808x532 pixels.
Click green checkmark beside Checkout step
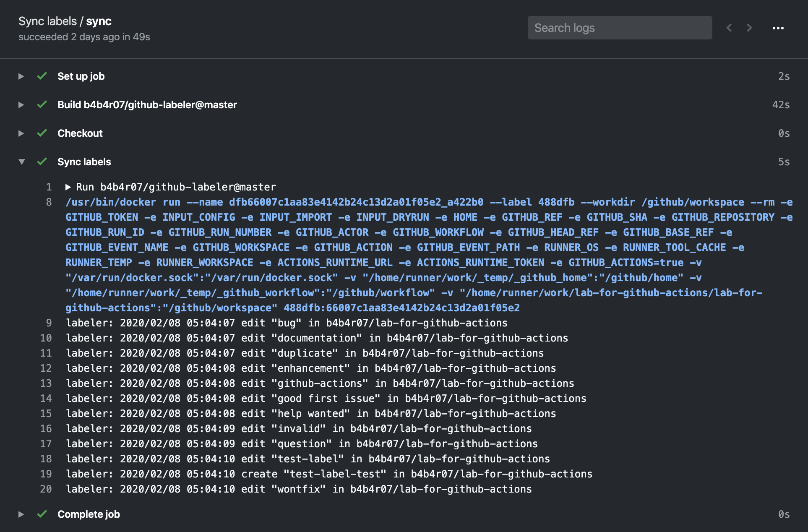[x=42, y=133]
